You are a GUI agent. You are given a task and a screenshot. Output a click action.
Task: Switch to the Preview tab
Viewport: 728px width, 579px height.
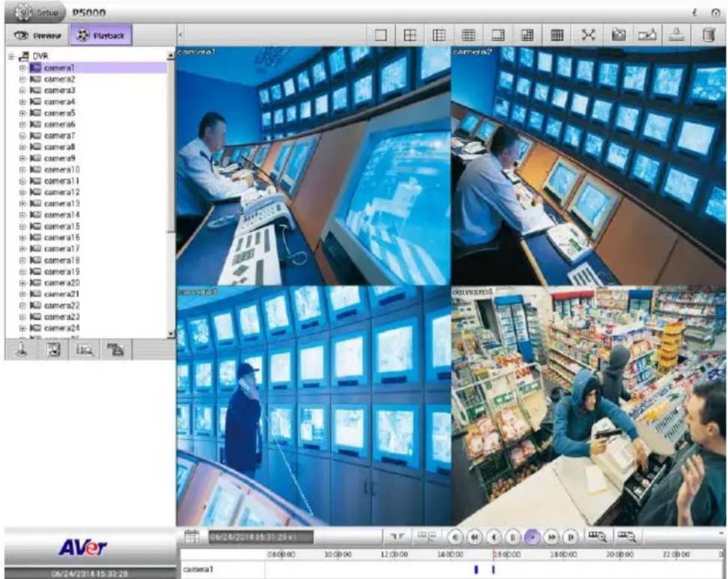tap(37, 35)
